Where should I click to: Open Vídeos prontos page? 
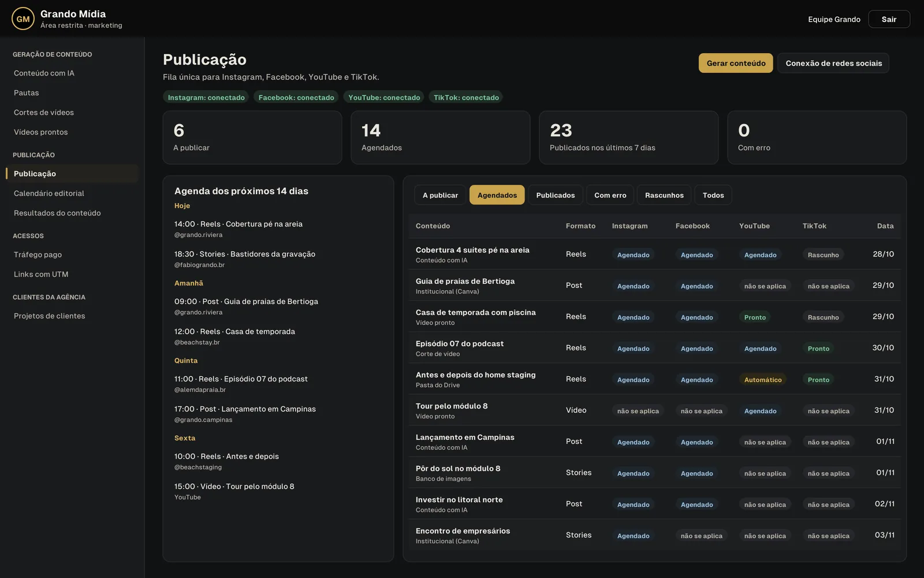pos(72,132)
